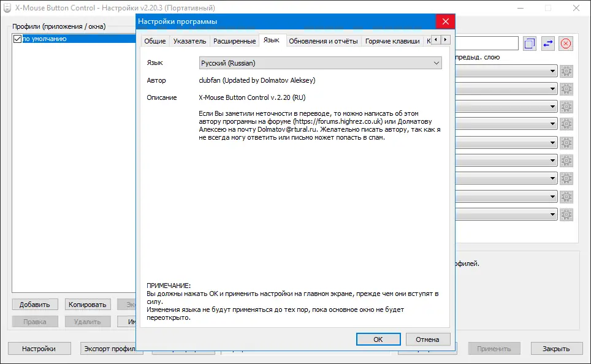The width and height of the screenshot is (591, 364).
Task: Select the Язык tab
Action: [x=272, y=40]
